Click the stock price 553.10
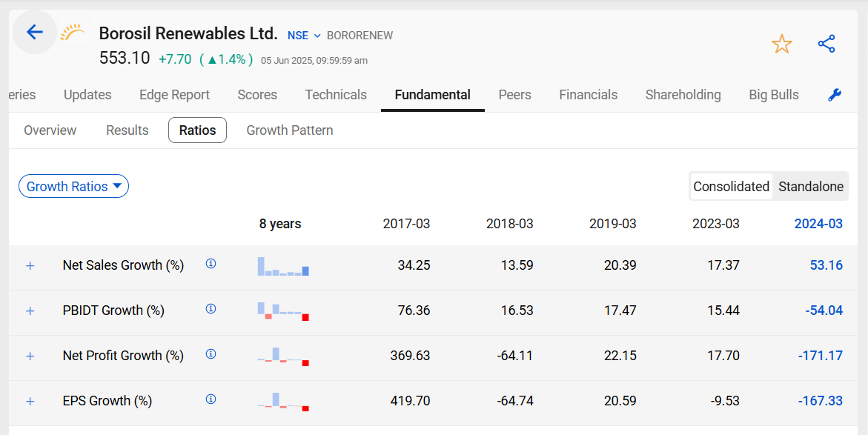Image resolution: width=868 pixels, height=435 pixels. (125, 58)
